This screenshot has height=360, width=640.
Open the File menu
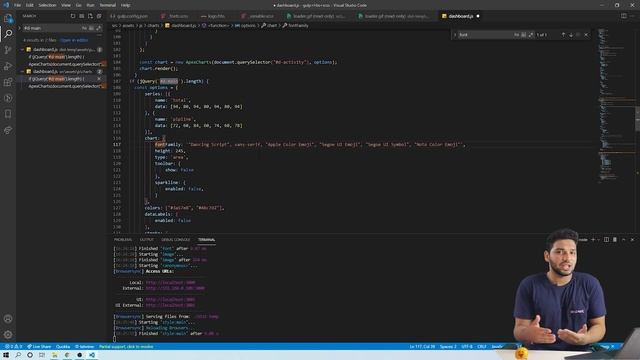tap(17, 5)
